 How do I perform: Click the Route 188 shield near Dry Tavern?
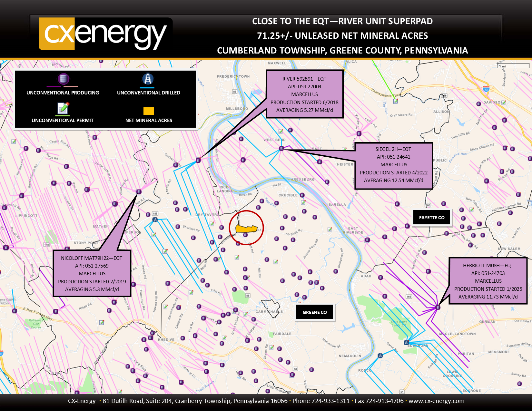coord(155,213)
